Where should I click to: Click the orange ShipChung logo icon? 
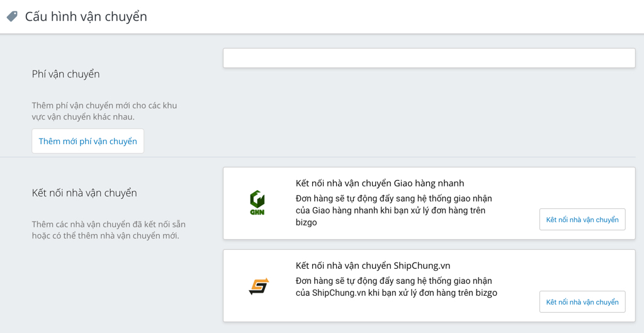(259, 286)
